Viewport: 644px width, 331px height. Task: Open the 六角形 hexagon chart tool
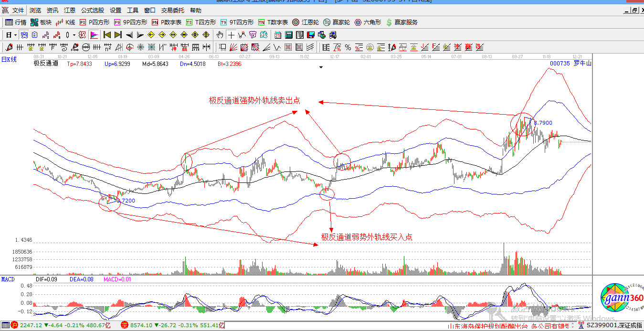(370, 22)
